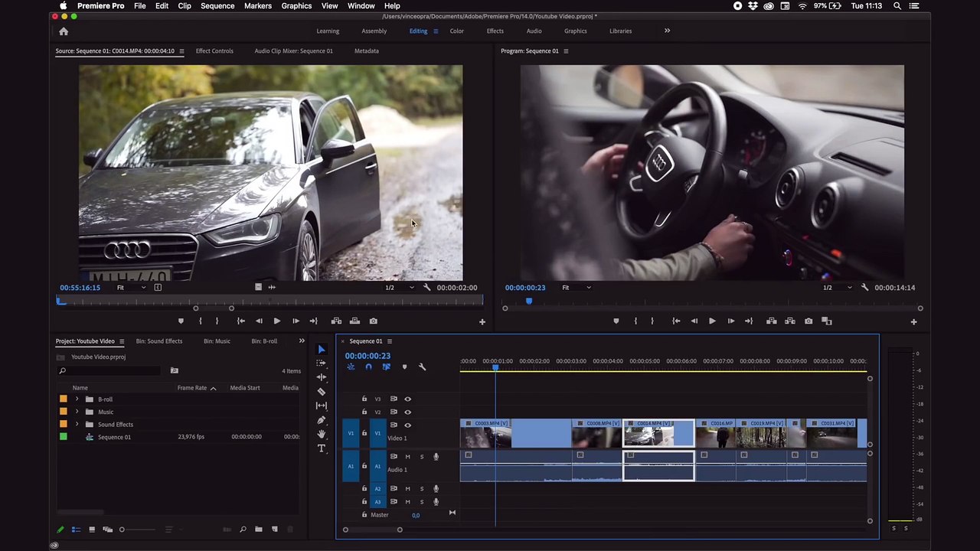980x551 pixels.
Task: Open the Graphics menu in menu bar
Action: coord(296,6)
